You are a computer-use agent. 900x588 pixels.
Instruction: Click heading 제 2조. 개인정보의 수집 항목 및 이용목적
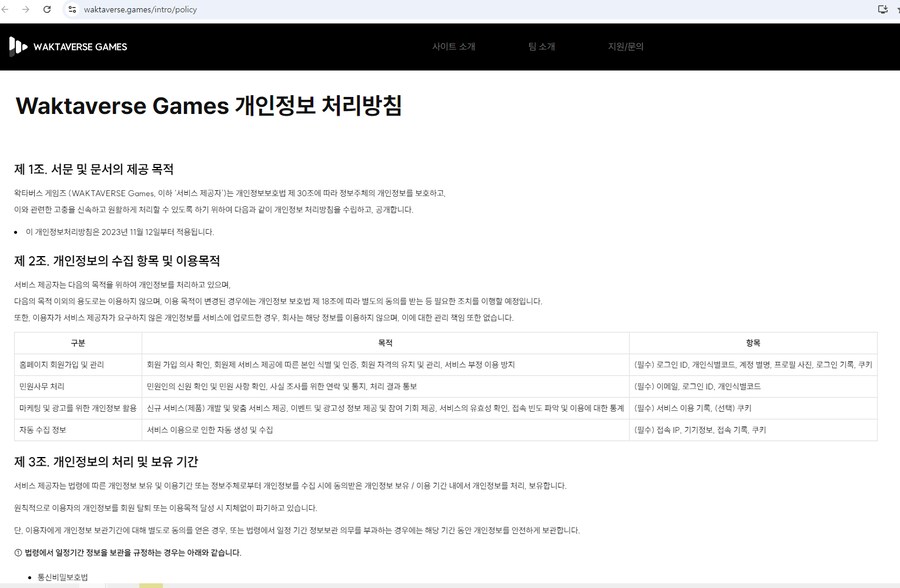[117, 261]
